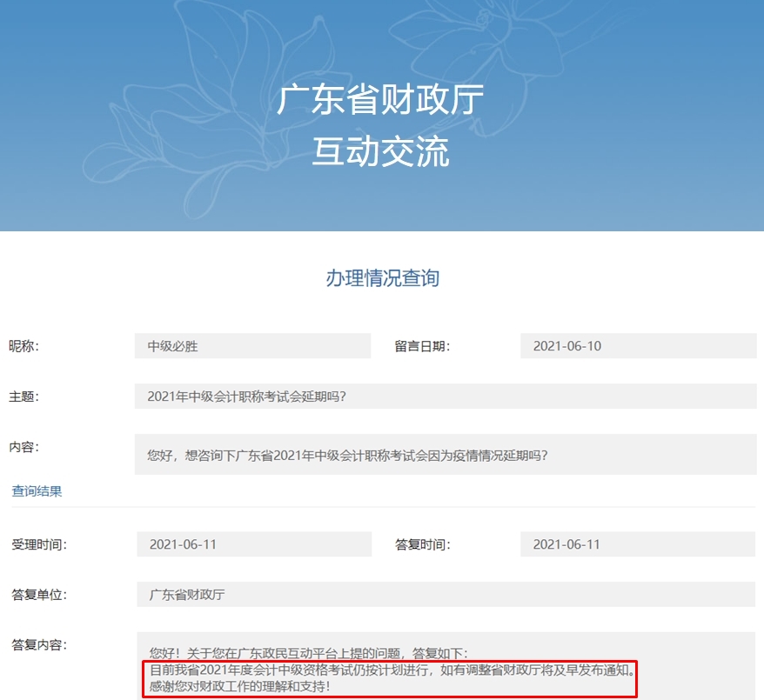
Task: Select the nickname field showing 中级必胜
Action: pos(252,345)
